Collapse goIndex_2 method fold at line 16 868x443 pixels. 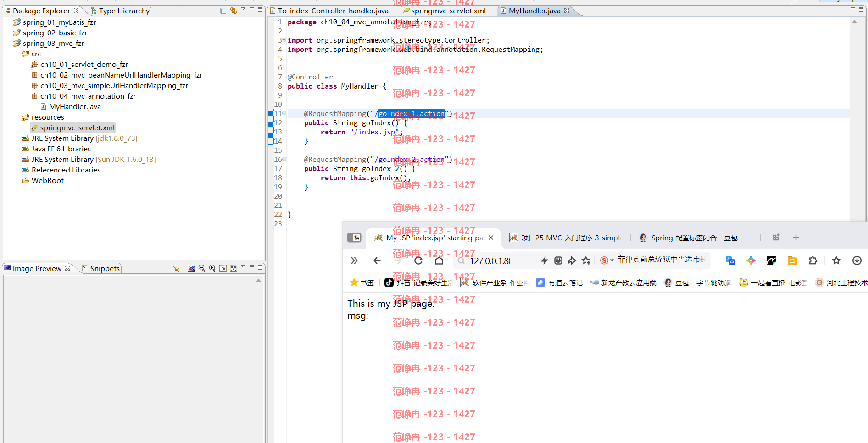(284, 159)
